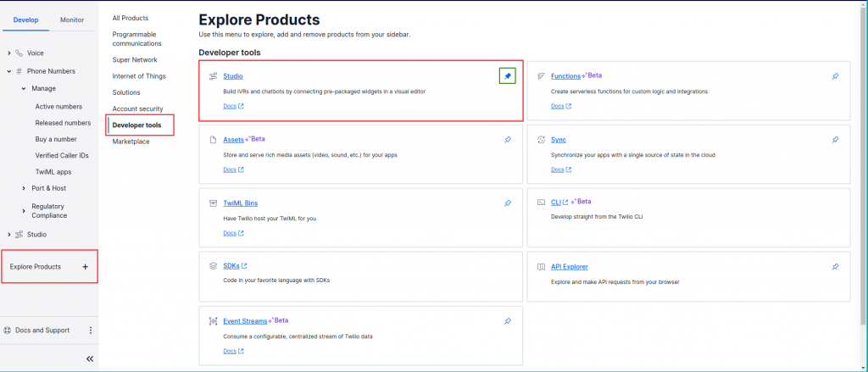The height and width of the screenshot is (372, 868).
Task: Open the Event Streams product link
Action: [245, 321]
